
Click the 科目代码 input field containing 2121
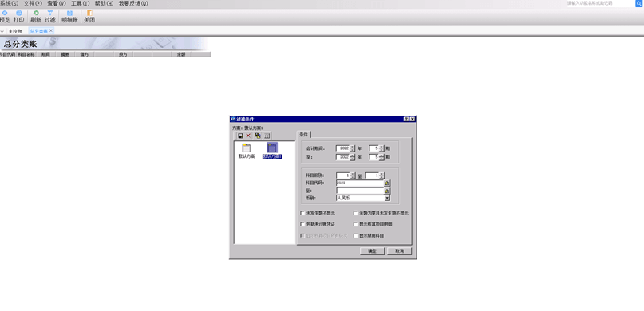pyautogui.click(x=360, y=183)
